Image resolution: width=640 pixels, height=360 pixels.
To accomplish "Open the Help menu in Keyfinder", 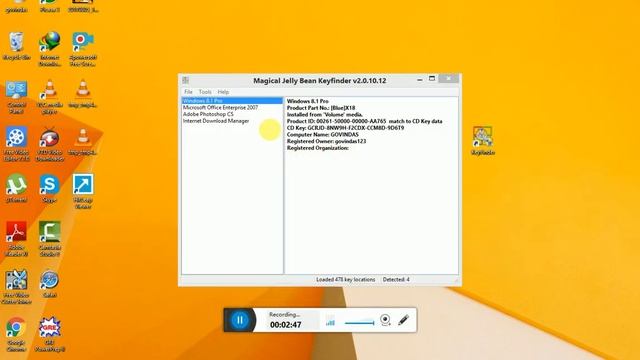I will click(x=223, y=92).
